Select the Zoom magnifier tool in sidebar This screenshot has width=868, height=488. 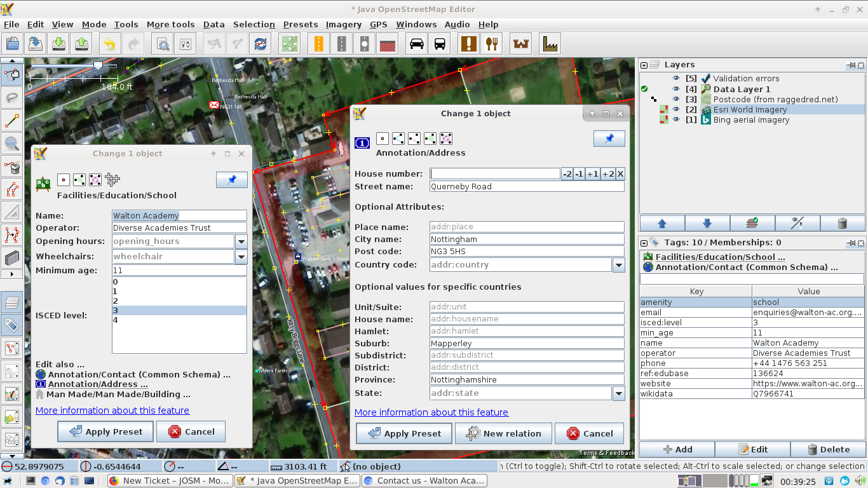click(12, 144)
